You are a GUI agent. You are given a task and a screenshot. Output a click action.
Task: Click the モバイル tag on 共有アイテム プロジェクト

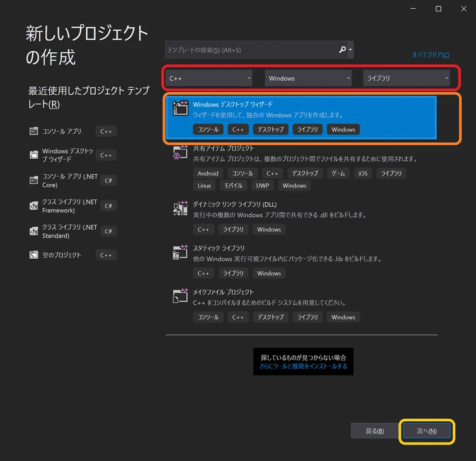click(233, 186)
